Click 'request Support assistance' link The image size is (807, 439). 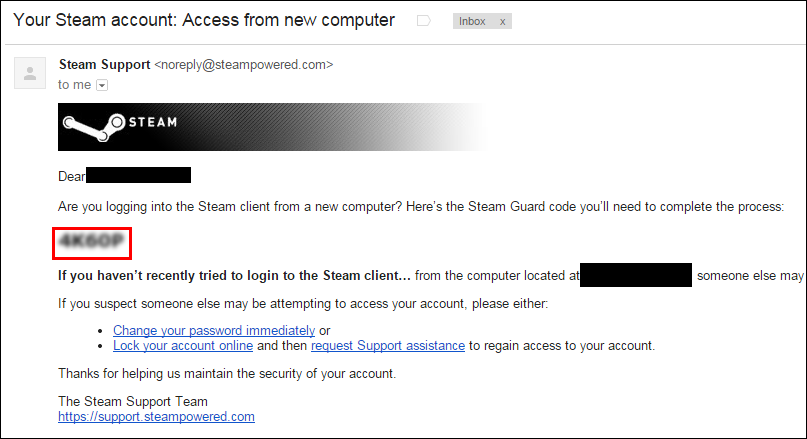coord(388,345)
